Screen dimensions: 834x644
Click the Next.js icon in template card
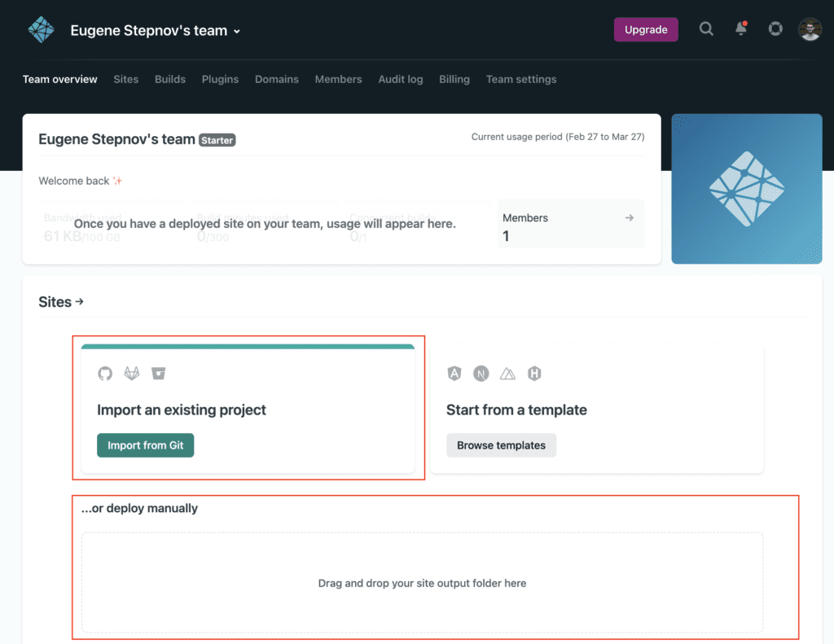481,374
